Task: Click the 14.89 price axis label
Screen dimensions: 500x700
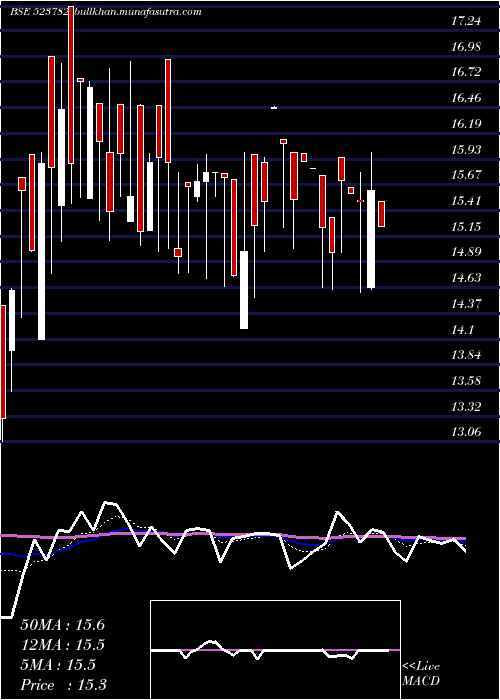Action: click(x=466, y=252)
